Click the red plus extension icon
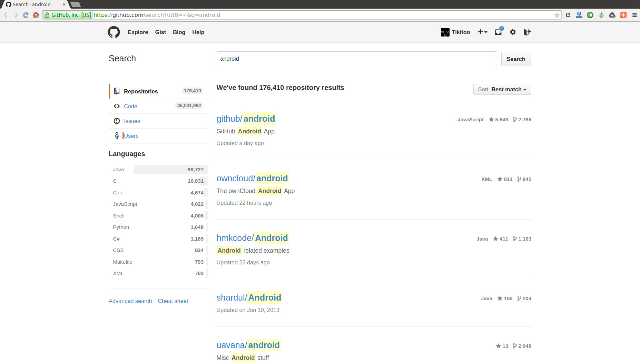This screenshot has height=364, width=640. pos(623,15)
